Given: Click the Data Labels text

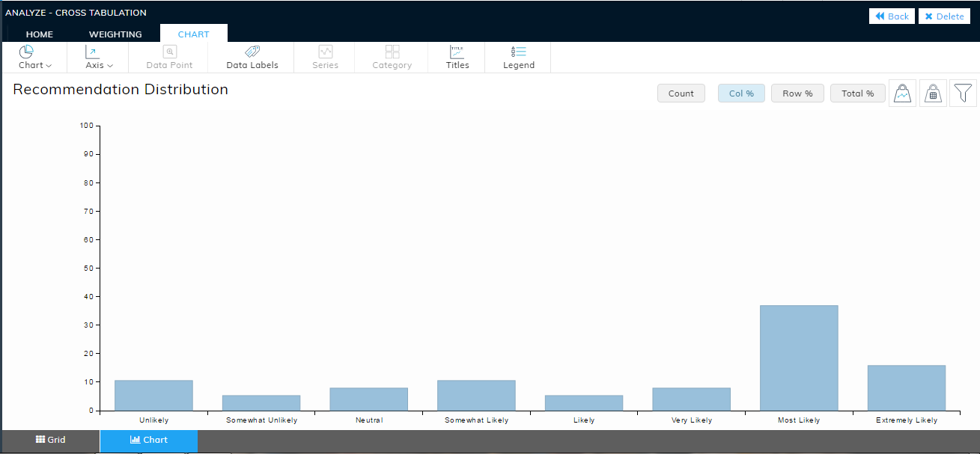Looking at the screenshot, I should [252, 65].
